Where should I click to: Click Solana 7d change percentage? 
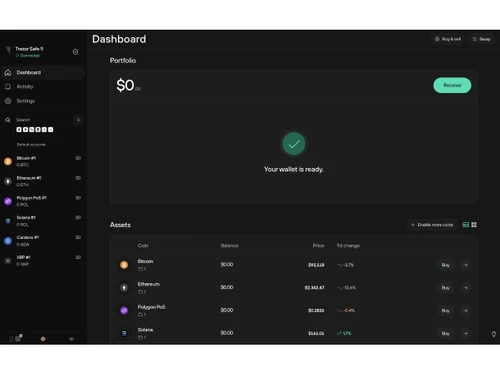(x=344, y=333)
